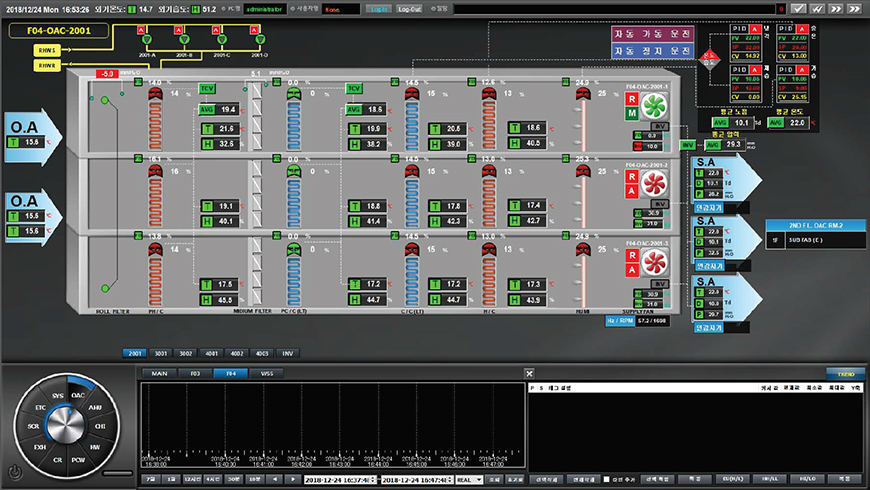Click the green TCV valve on preheat coil
Viewport: 870px width, 490px height.
pos(207,88)
